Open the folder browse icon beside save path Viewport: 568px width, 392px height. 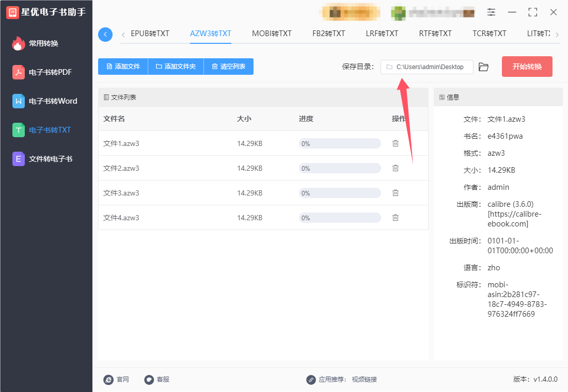[x=483, y=67]
